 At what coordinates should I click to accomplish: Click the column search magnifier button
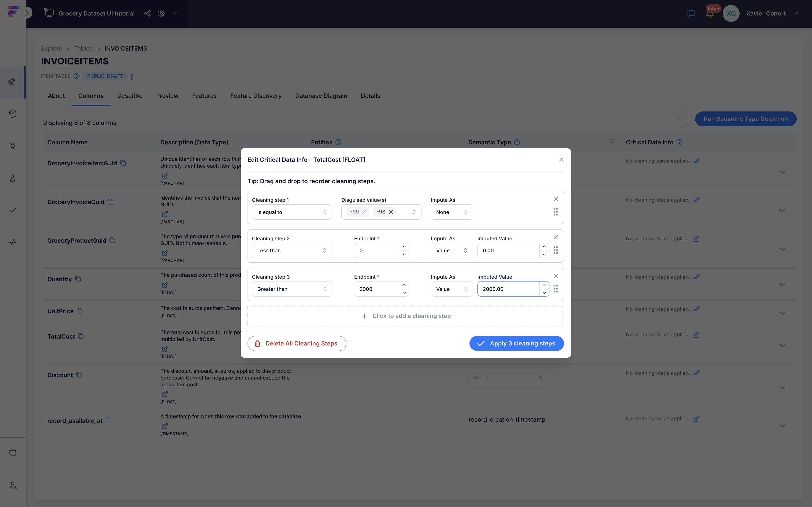click(680, 119)
